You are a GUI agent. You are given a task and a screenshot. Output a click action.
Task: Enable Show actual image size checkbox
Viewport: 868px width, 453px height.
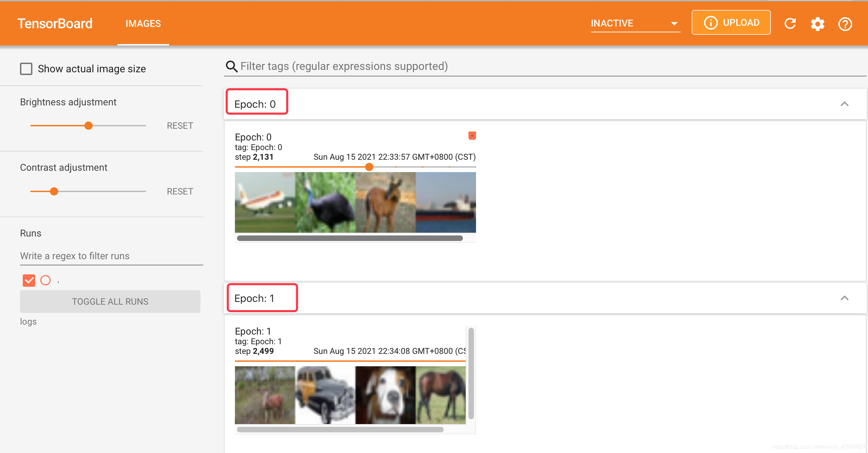(x=26, y=69)
